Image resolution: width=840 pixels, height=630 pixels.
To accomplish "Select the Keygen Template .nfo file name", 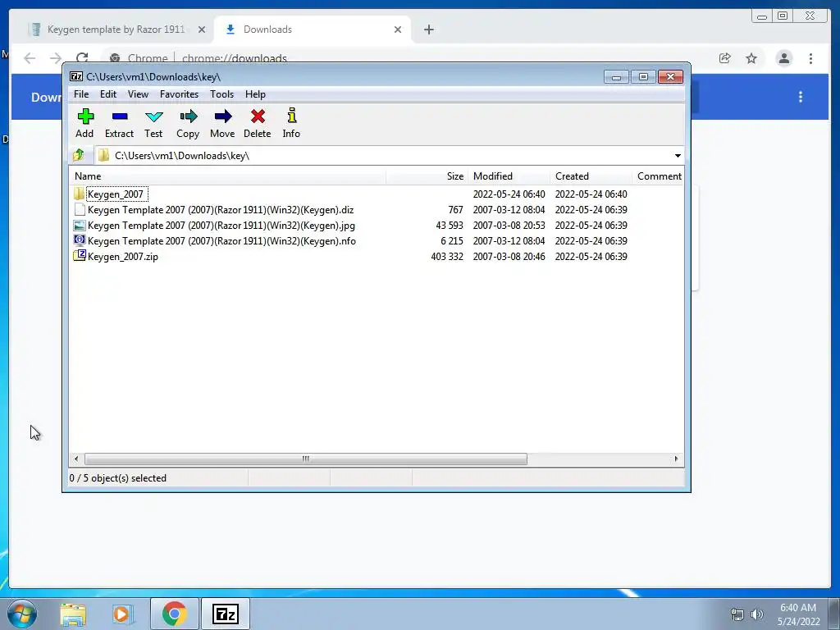I will (x=221, y=241).
